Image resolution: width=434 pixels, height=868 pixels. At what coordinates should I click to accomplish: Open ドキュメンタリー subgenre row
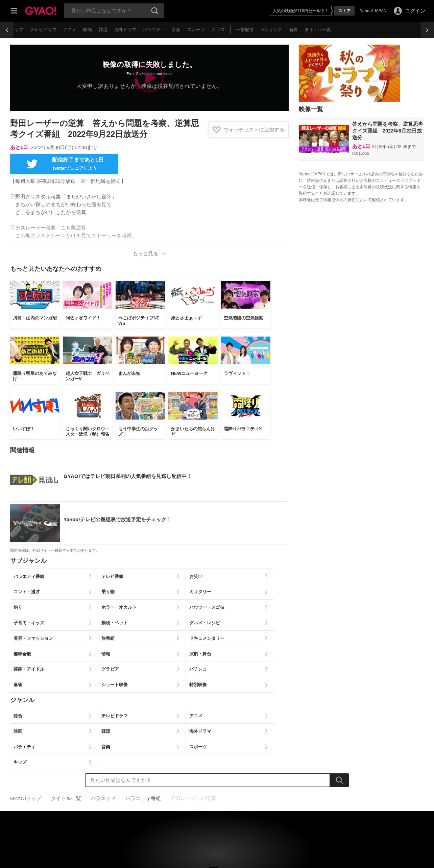click(x=230, y=638)
